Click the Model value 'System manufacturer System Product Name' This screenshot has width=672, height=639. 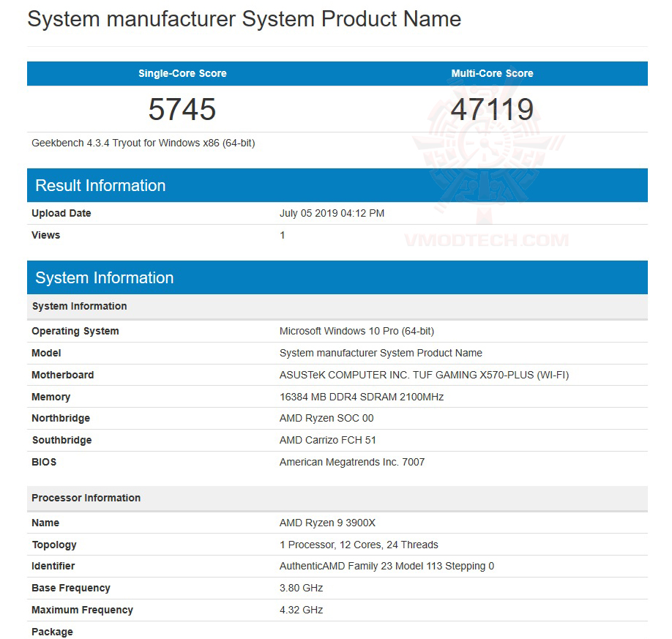click(x=381, y=353)
